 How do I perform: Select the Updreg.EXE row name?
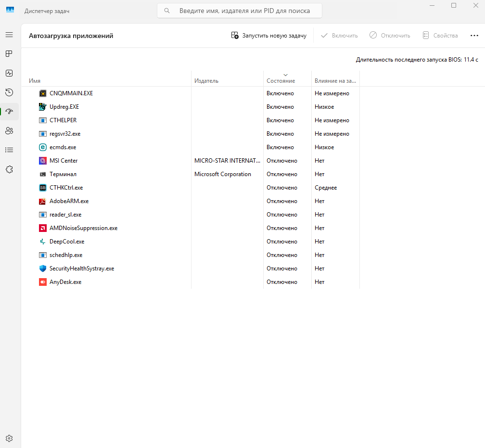pyautogui.click(x=64, y=107)
